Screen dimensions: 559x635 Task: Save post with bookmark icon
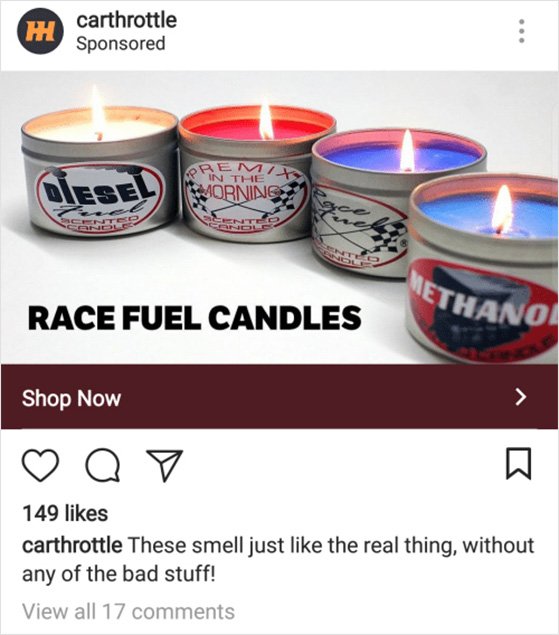coord(518,464)
